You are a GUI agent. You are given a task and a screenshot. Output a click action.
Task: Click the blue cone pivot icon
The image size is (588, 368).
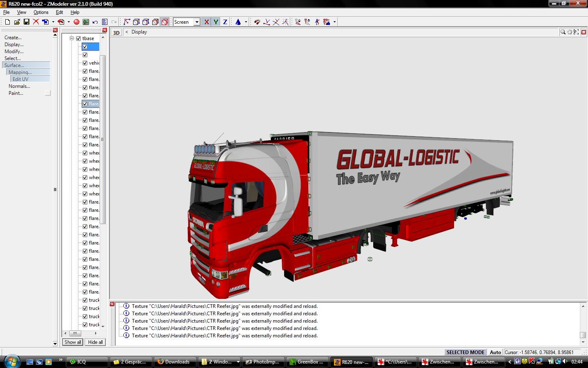(238, 22)
